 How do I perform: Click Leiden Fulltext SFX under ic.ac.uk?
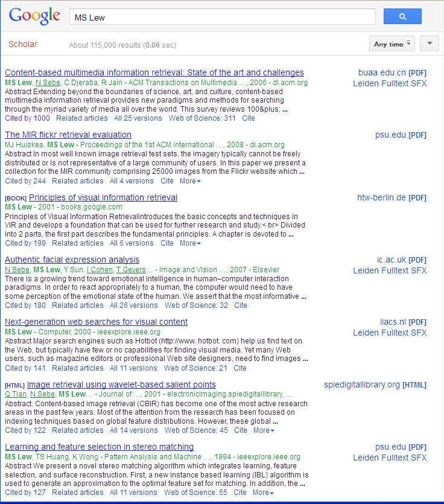pos(390,270)
